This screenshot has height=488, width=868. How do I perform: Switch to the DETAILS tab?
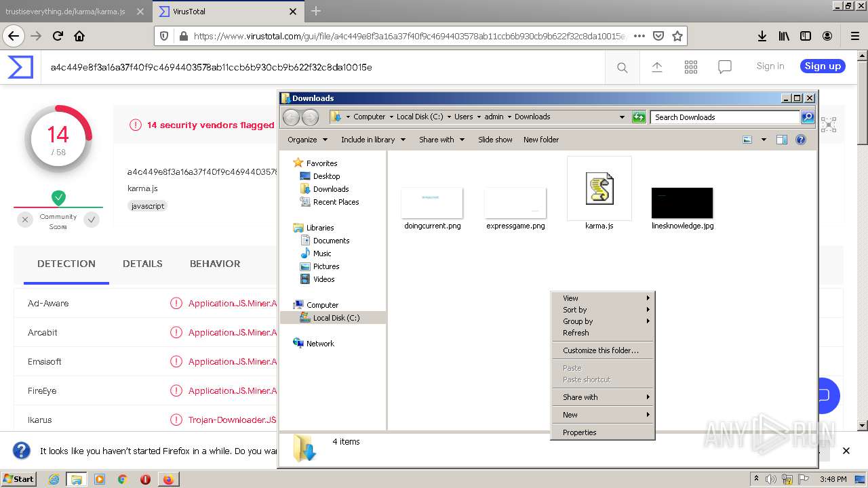point(142,264)
